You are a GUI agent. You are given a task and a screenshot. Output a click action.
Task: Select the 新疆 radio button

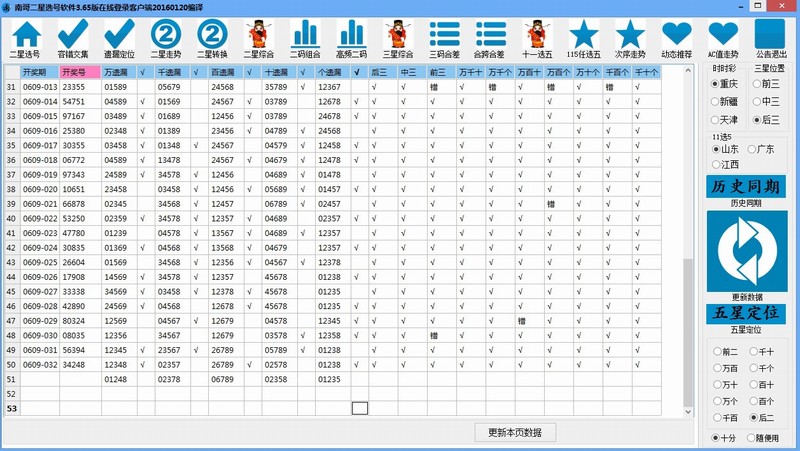point(717,101)
